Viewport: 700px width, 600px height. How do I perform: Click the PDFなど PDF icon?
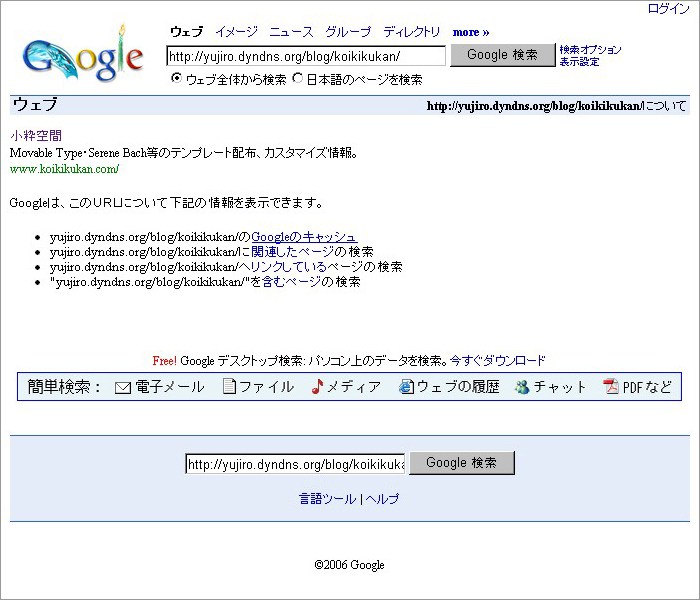pos(611,387)
